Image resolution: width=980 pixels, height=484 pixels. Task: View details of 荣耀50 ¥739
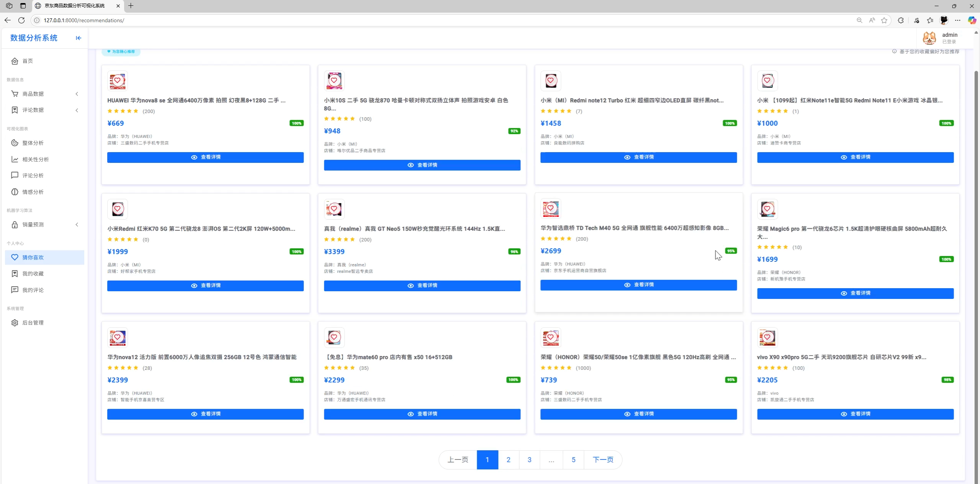(x=638, y=414)
